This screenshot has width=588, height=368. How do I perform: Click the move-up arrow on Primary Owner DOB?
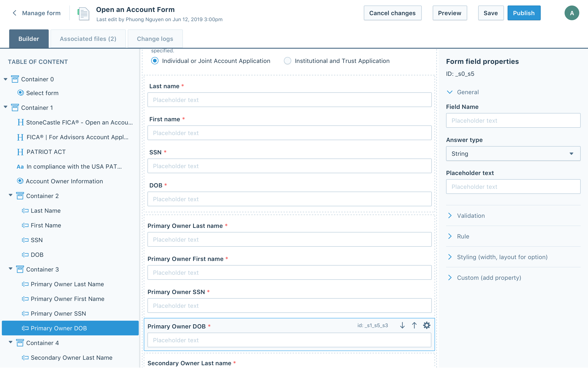(414, 326)
